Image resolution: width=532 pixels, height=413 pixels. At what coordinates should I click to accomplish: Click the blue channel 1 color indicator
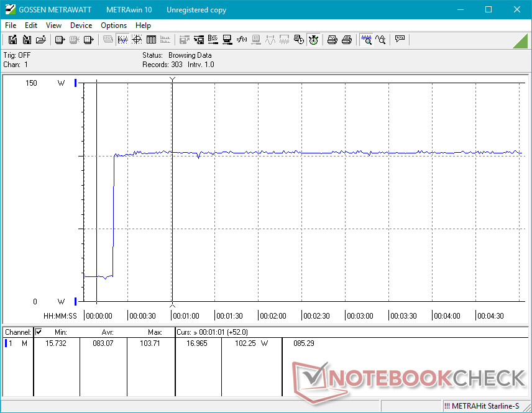tap(6, 343)
